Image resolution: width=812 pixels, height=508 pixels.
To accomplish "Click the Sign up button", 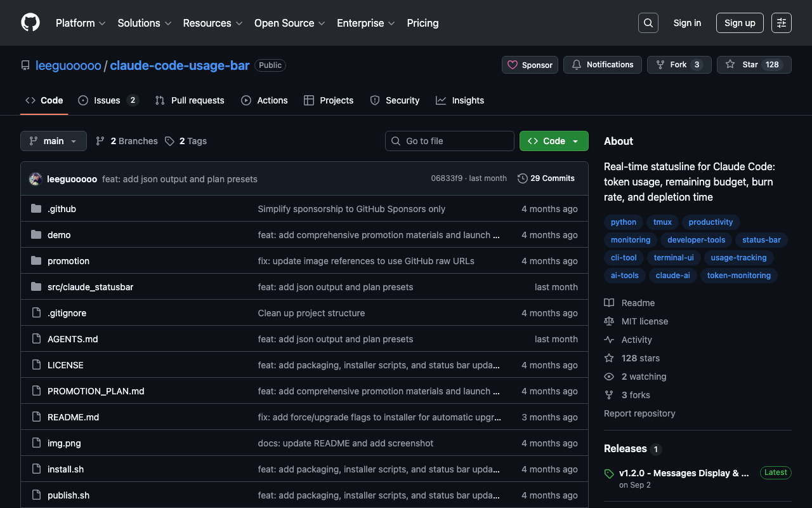I will pos(739,23).
